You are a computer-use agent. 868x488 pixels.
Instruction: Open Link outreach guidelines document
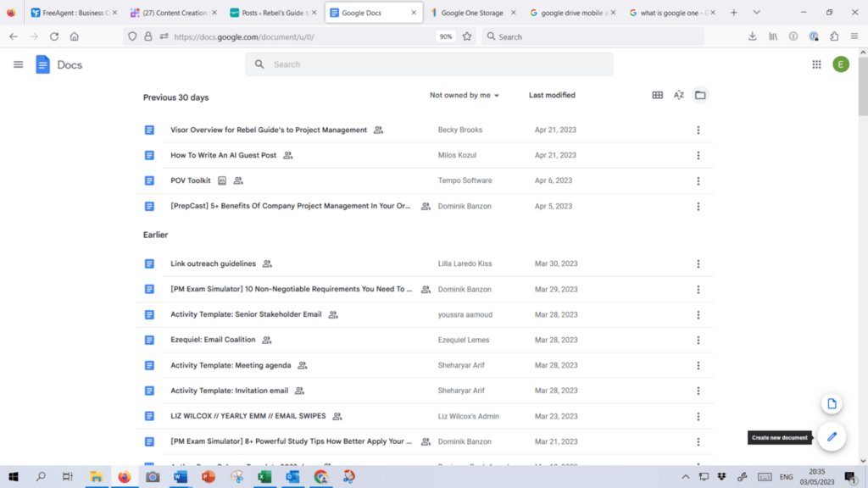tap(213, 264)
